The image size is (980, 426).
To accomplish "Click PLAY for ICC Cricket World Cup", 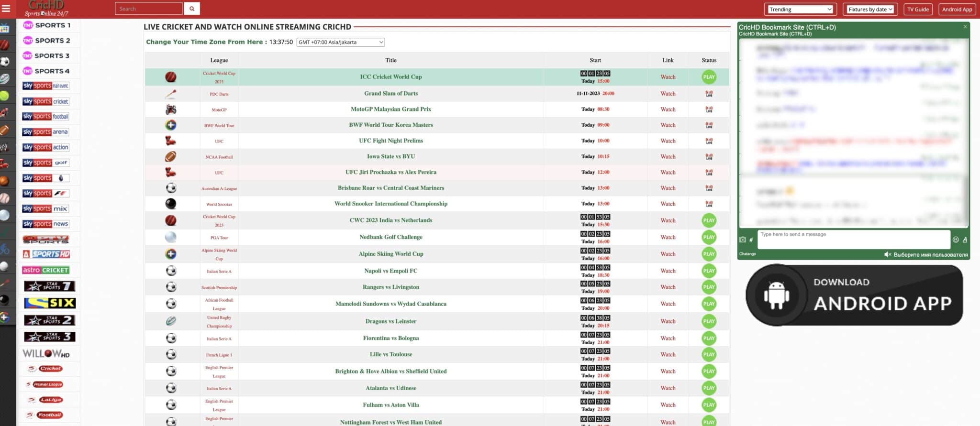I will coord(709,77).
